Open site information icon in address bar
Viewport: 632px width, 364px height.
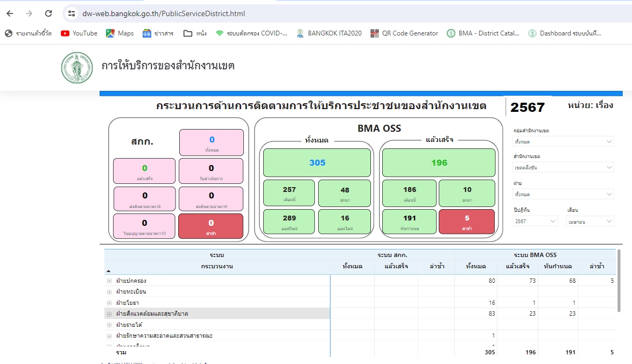point(72,13)
